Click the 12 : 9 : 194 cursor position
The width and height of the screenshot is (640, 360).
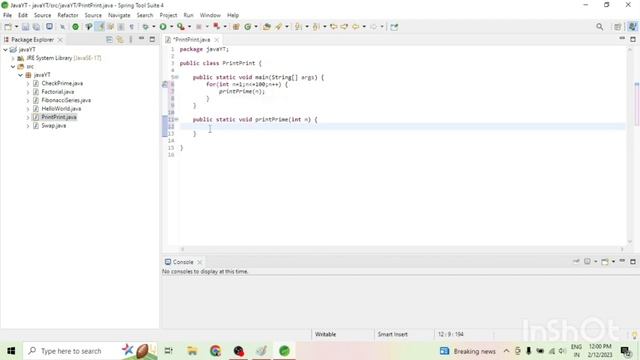point(451,334)
